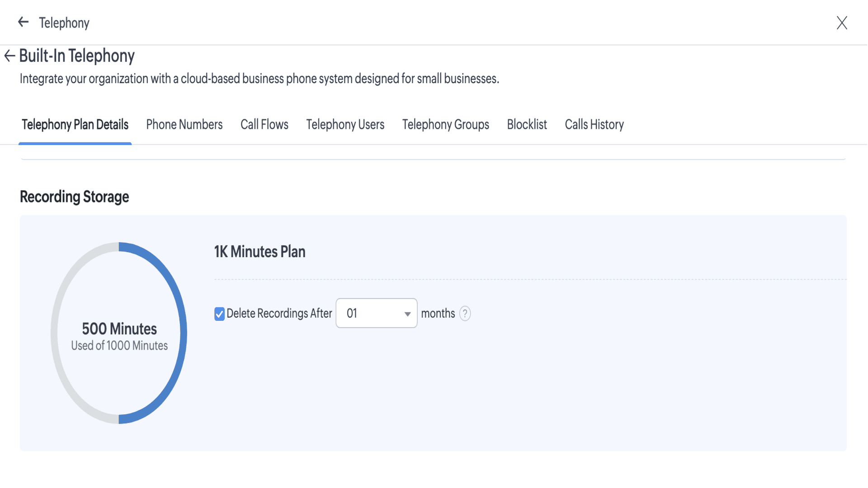The width and height of the screenshot is (868, 488).
Task: Select the Telephony Groups tab
Action: (x=445, y=125)
